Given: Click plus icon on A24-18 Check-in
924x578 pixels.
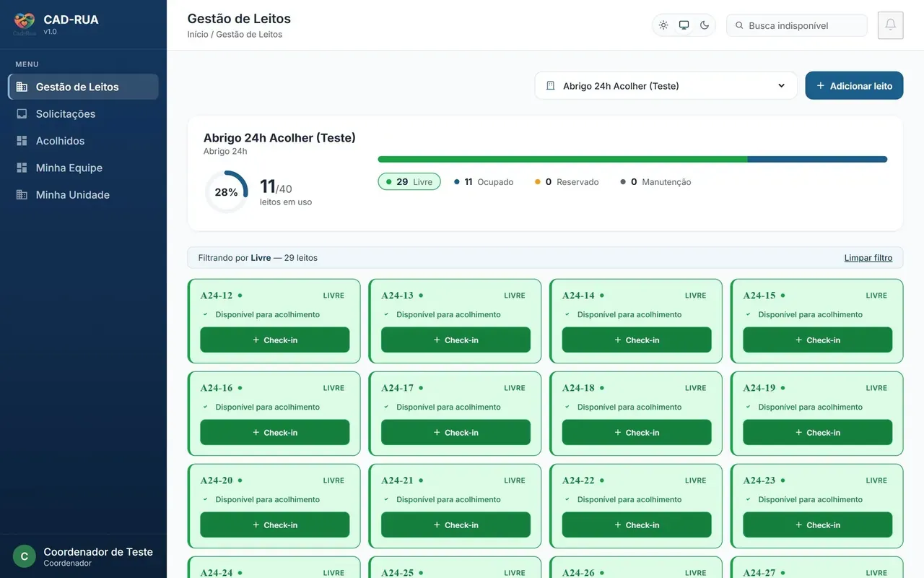Looking at the screenshot, I should tap(618, 432).
